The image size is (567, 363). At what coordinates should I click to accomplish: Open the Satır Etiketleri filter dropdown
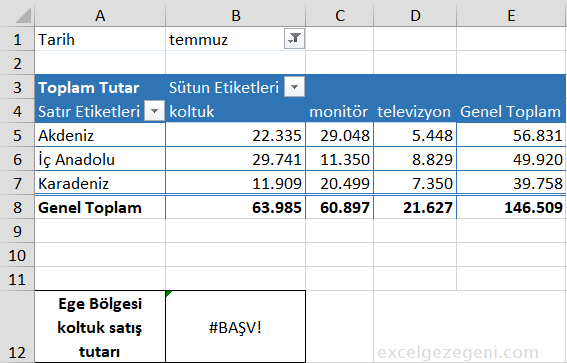(x=154, y=111)
